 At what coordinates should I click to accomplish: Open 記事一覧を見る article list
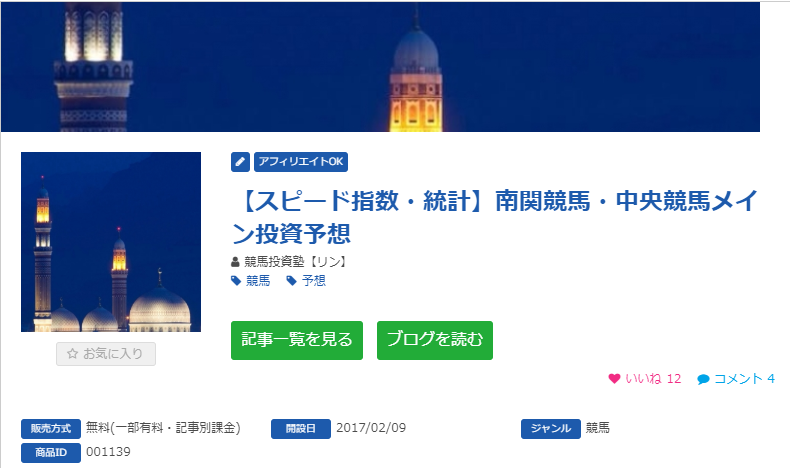pyautogui.click(x=297, y=341)
